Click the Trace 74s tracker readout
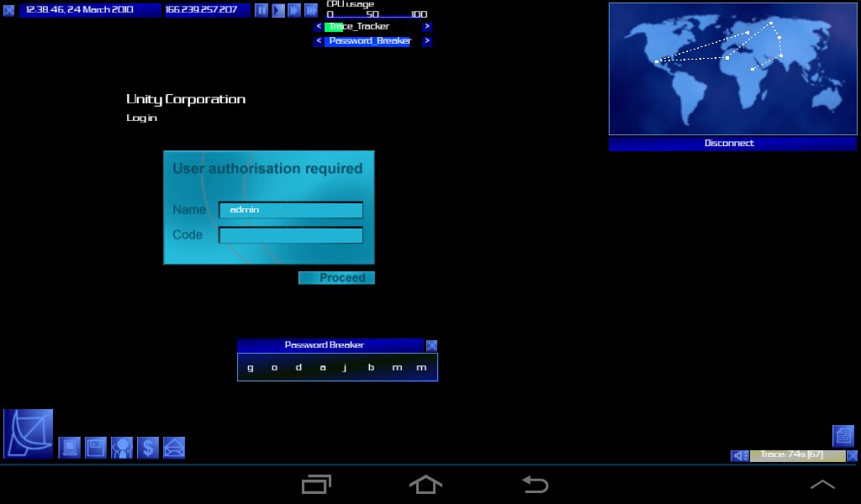 tap(797, 456)
